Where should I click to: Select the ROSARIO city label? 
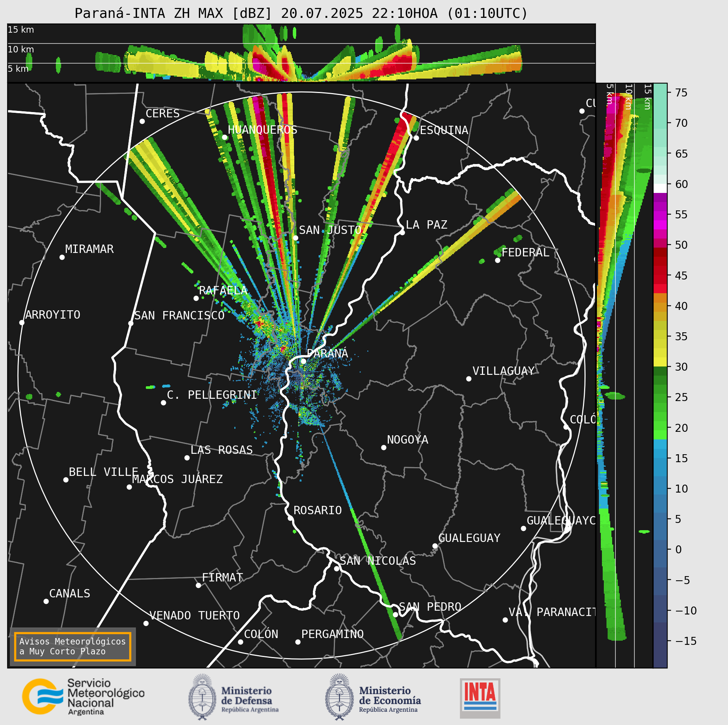click(x=317, y=510)
